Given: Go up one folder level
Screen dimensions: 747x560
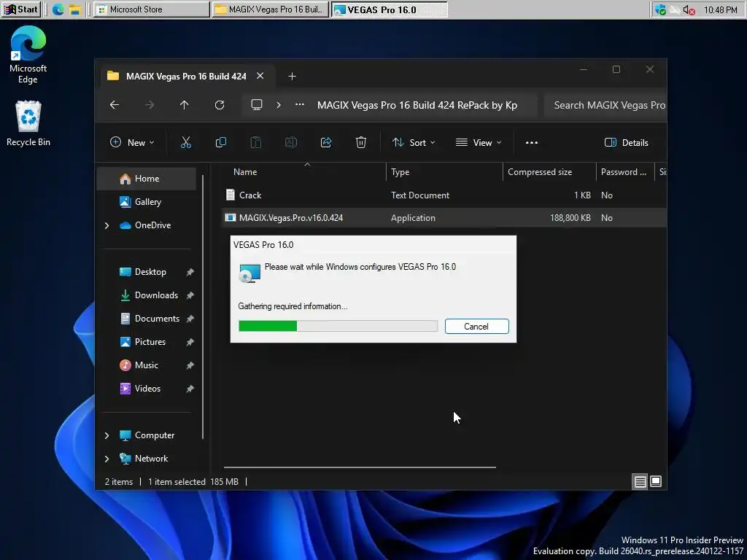Looking at the screenshot, I should (x=185, y=105).
